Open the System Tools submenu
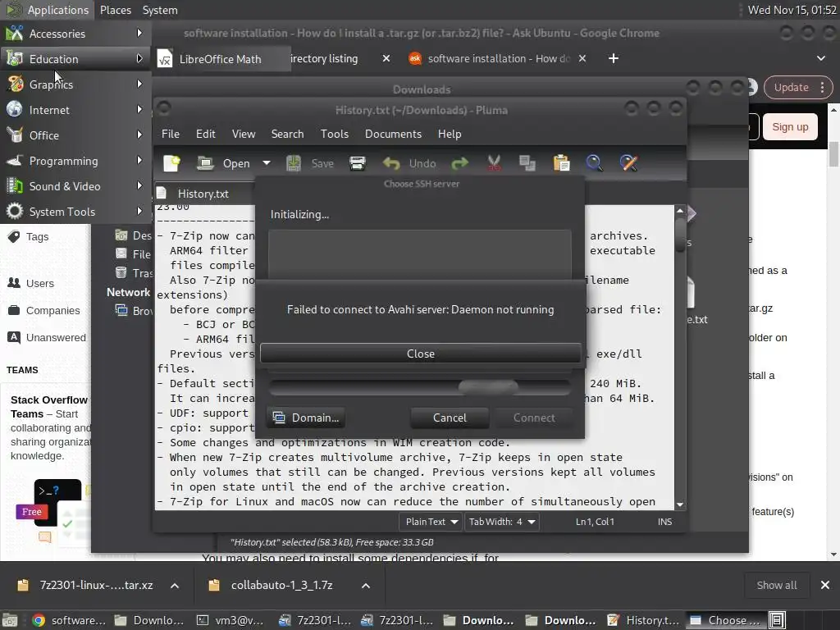This screenshot has width=840, height=630. point(75,212)
